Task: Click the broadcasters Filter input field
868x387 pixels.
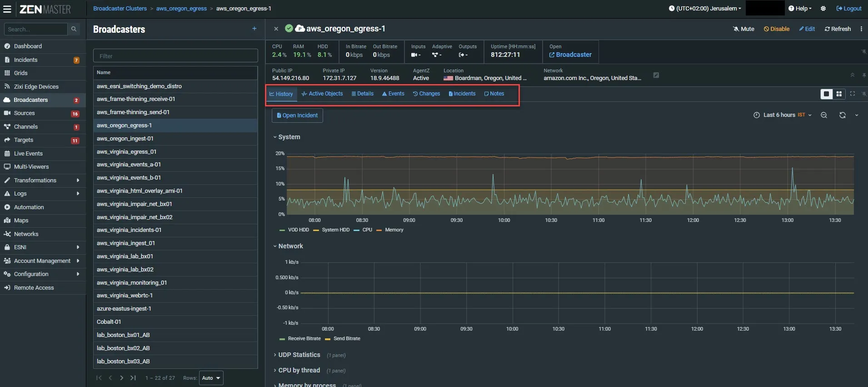Action: pos(175,56)
